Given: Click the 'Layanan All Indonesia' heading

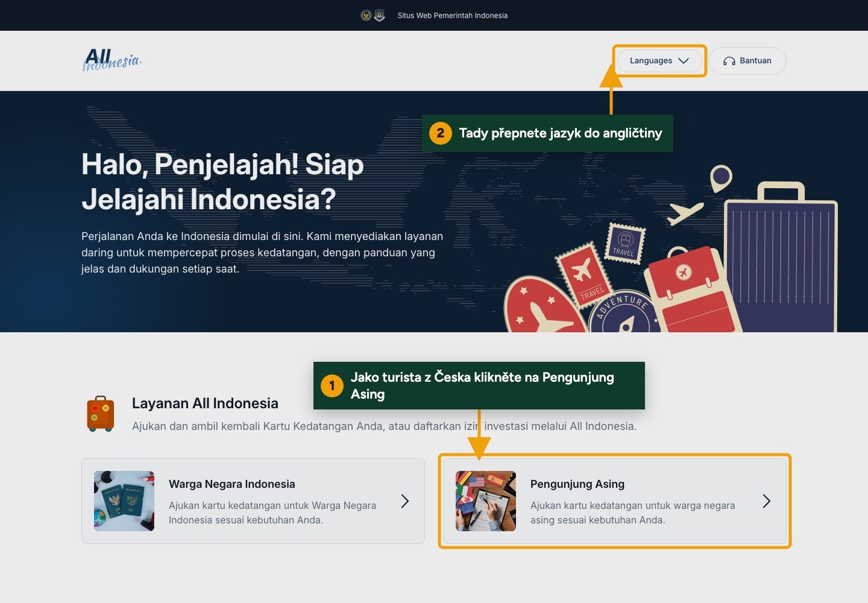Looking at the screenshot, I should coord(205,403).
